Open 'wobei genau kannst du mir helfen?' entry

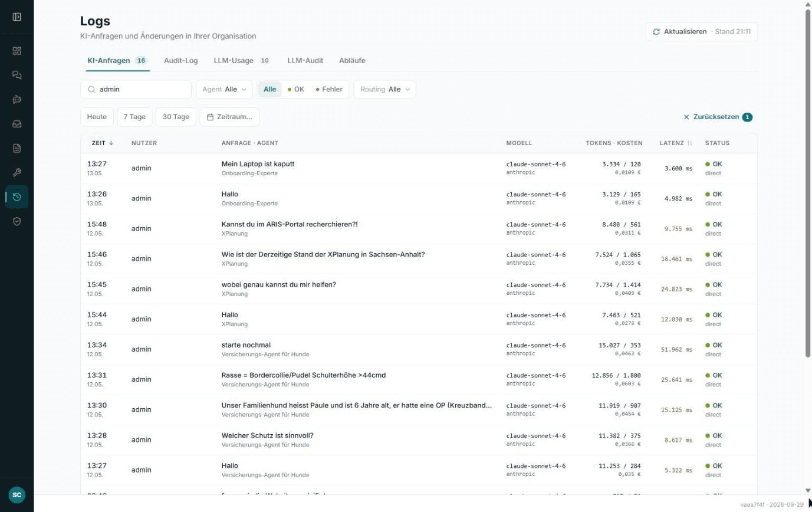point(419,289)
